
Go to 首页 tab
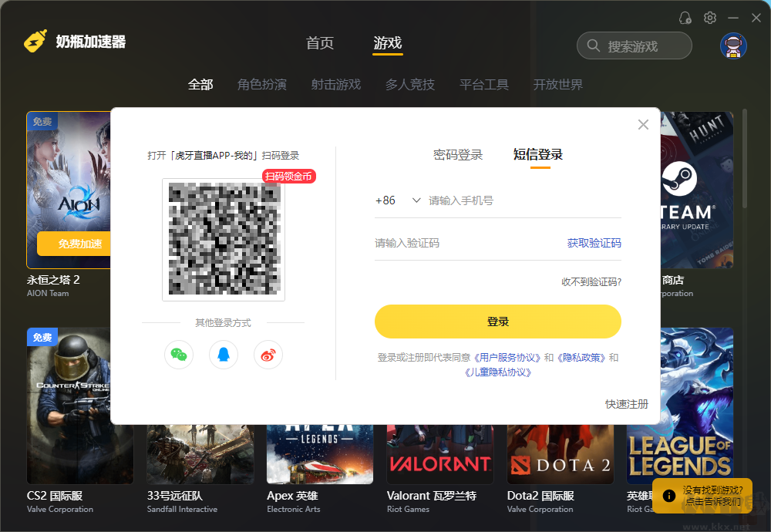coord(320,43)
